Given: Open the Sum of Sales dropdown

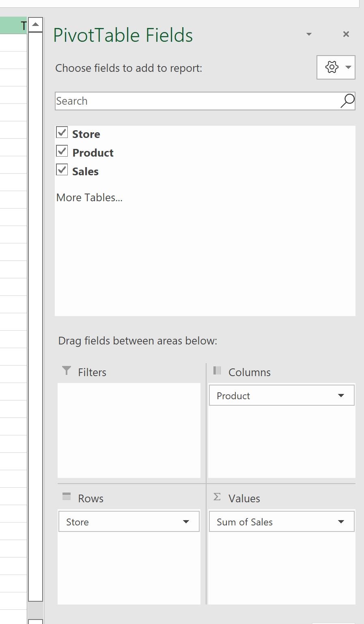Looking at the screenshot, I should [341, 522].
